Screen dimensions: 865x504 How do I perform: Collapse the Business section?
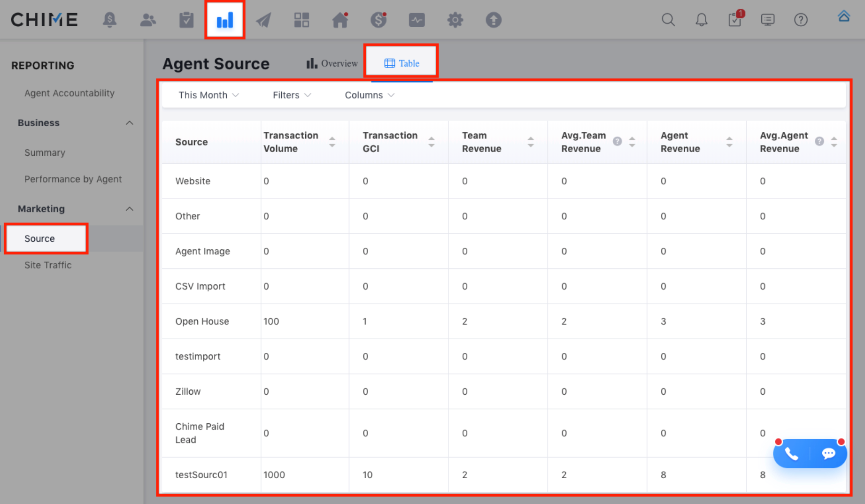click(130, 123)
